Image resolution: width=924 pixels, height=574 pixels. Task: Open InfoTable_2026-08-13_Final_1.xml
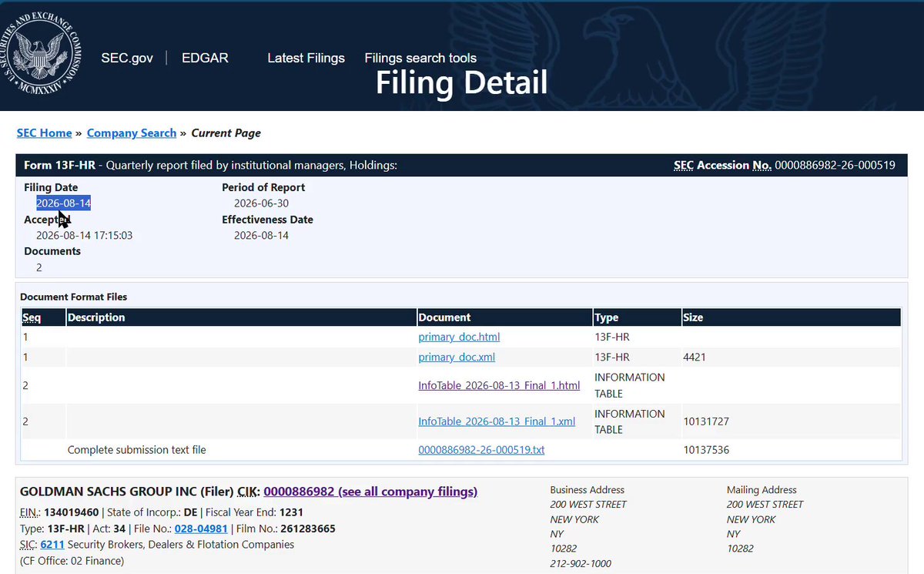[x=497, y=421]
